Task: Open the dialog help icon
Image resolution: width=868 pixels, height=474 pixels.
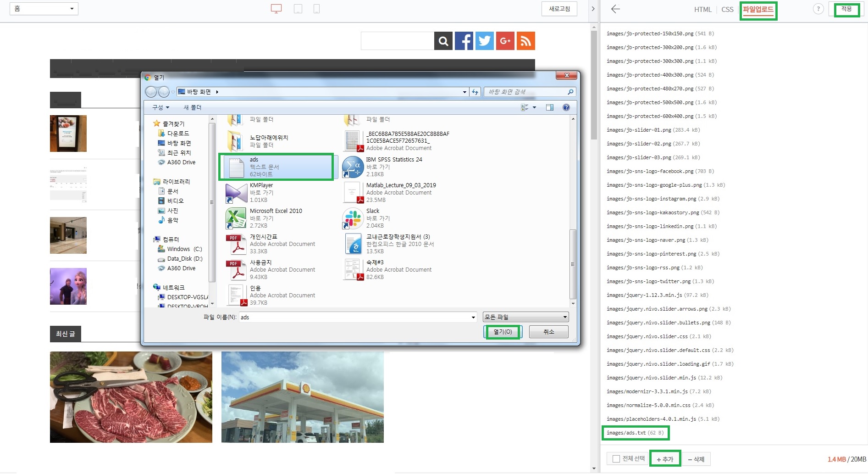Action: pos(566,107)
